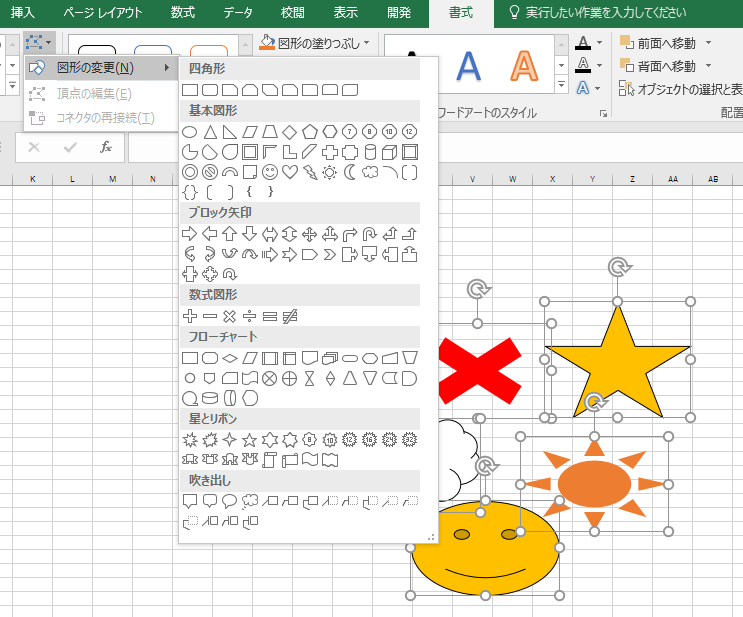Image resolution: width=743 pixels, height=617 pixels.
Task: Choose the isosceles triangle shape
Action: (210, 132)
